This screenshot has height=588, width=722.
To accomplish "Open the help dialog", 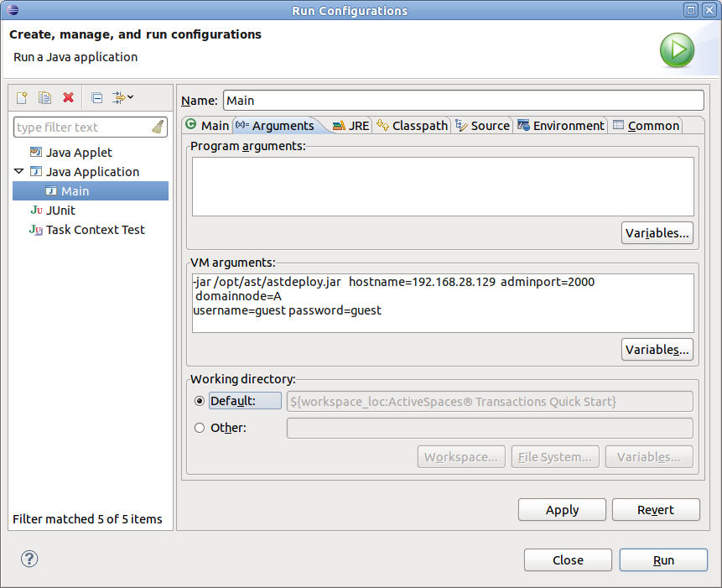I will click(x=29, y=558).
